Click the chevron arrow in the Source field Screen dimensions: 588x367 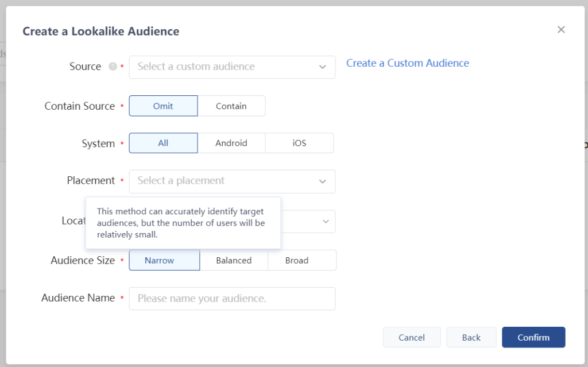point(323,67)
